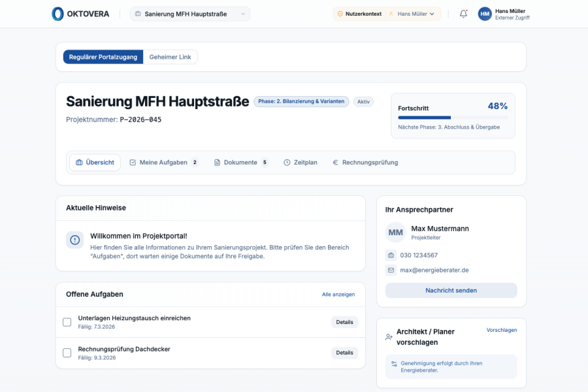The image size is (588, 392).
Task: Click the add-person icon beside Architekt / Planer
Action: 389,337
